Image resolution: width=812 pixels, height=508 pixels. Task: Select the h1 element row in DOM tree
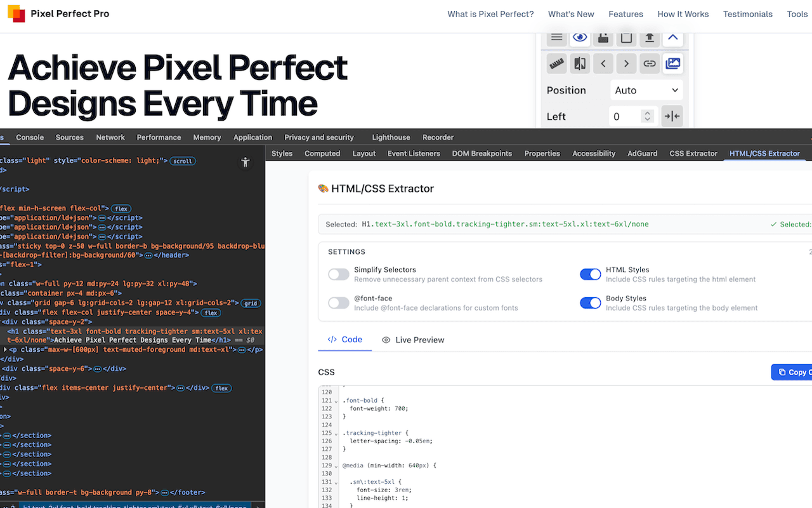[132, 335]
